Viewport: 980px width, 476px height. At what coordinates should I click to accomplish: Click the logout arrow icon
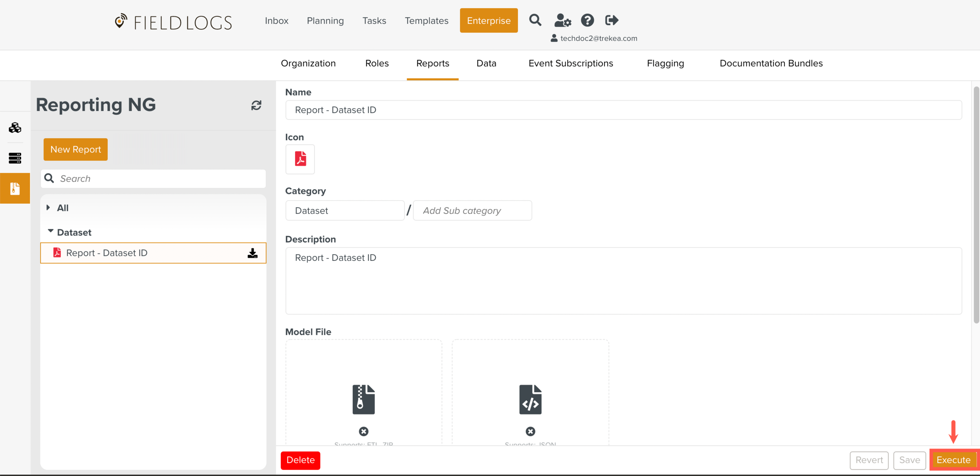click(x=612, y=20)
